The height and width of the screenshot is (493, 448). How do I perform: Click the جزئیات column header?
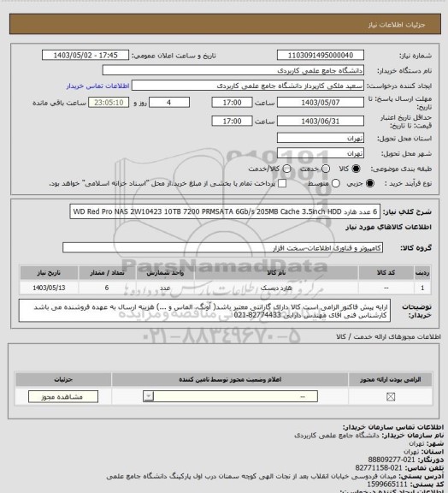coord(63,379)
